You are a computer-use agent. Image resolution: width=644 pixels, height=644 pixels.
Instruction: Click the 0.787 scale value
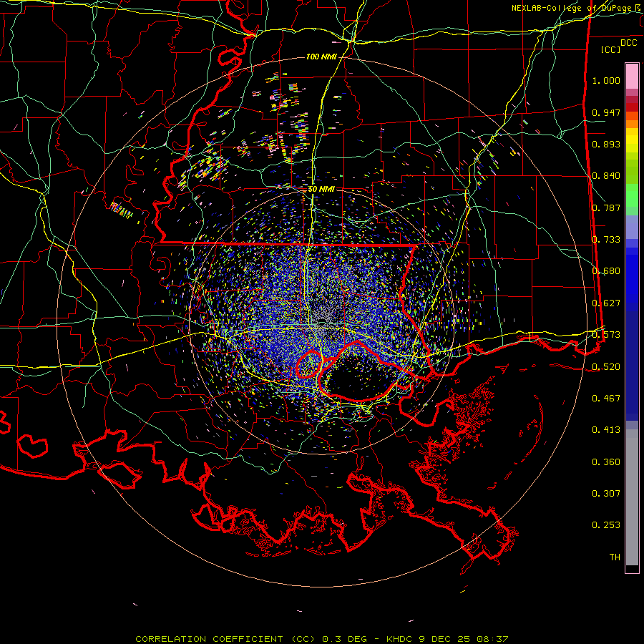pyautogui.click(x=606, y=208)
